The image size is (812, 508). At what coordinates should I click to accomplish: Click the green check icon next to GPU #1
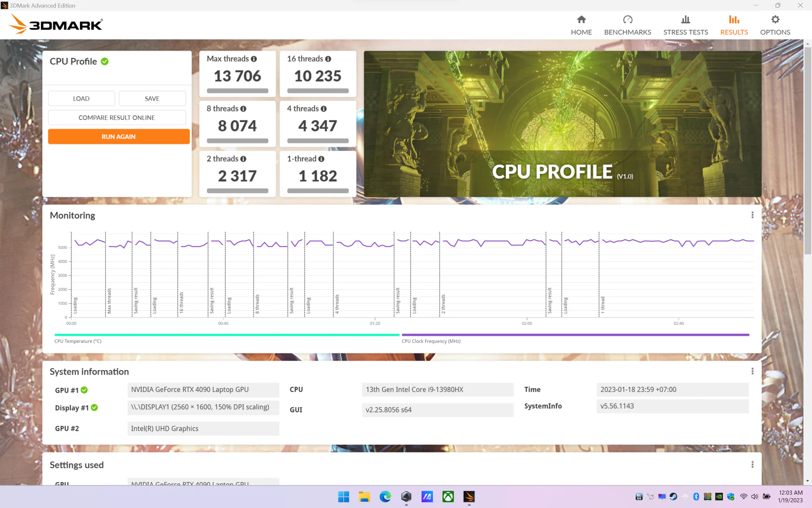[x=84, y=390]
